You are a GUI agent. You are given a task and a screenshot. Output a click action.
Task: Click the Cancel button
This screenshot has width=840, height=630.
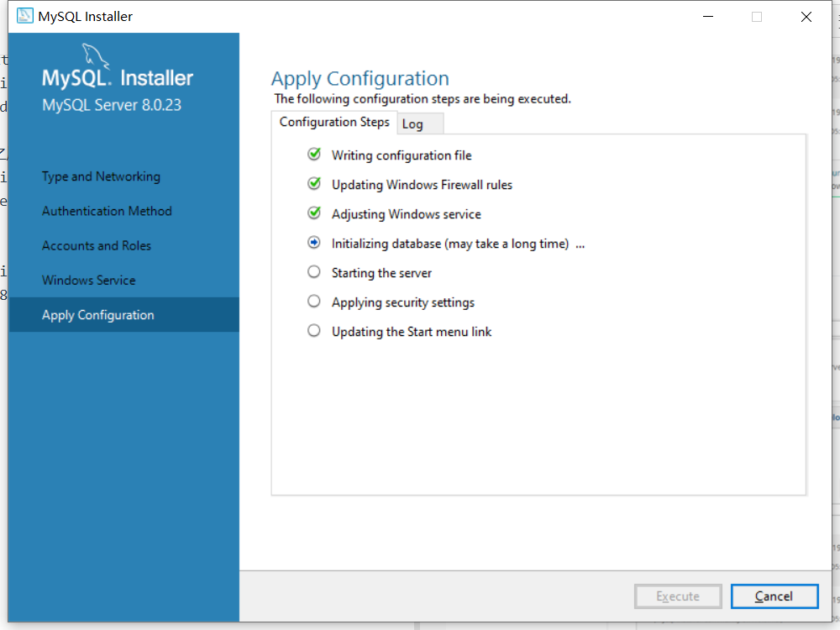(774, 596)
